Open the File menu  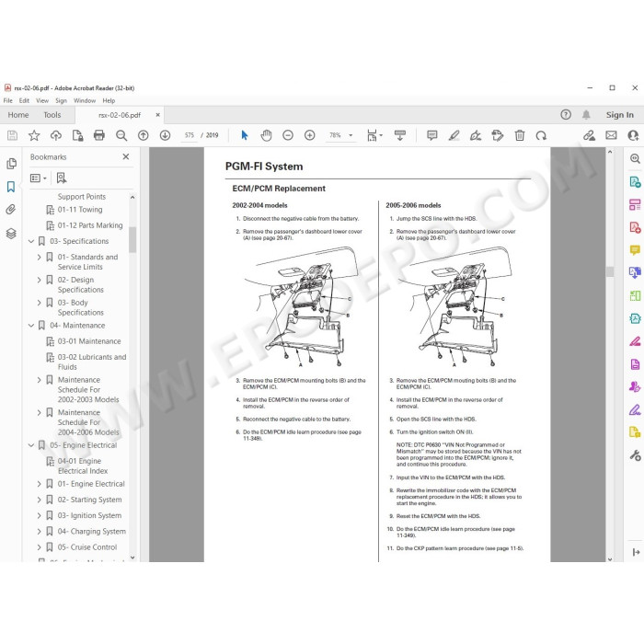pyautogui.click(x=7, y=100)
